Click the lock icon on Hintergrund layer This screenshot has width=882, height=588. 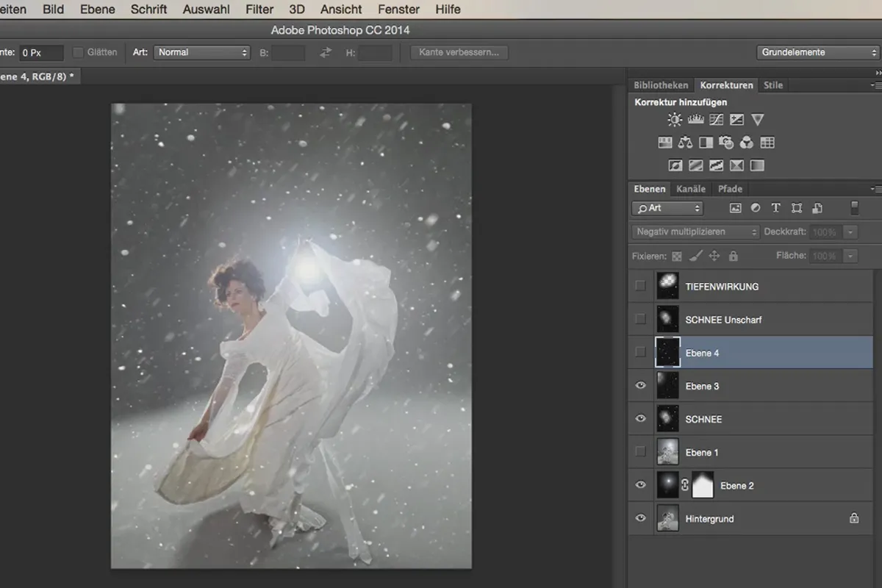[x=854, y=518]
